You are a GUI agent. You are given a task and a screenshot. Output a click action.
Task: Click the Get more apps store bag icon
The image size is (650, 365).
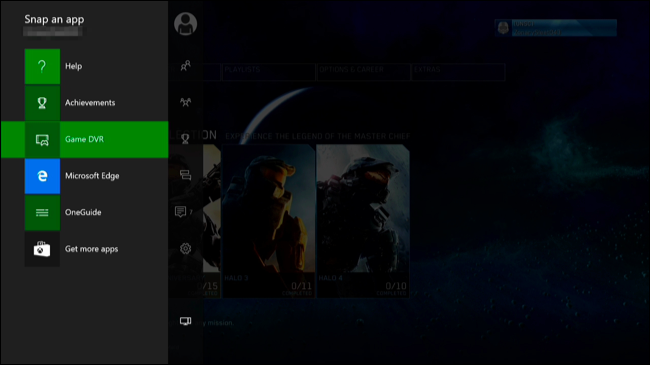[x=42, y=249]
